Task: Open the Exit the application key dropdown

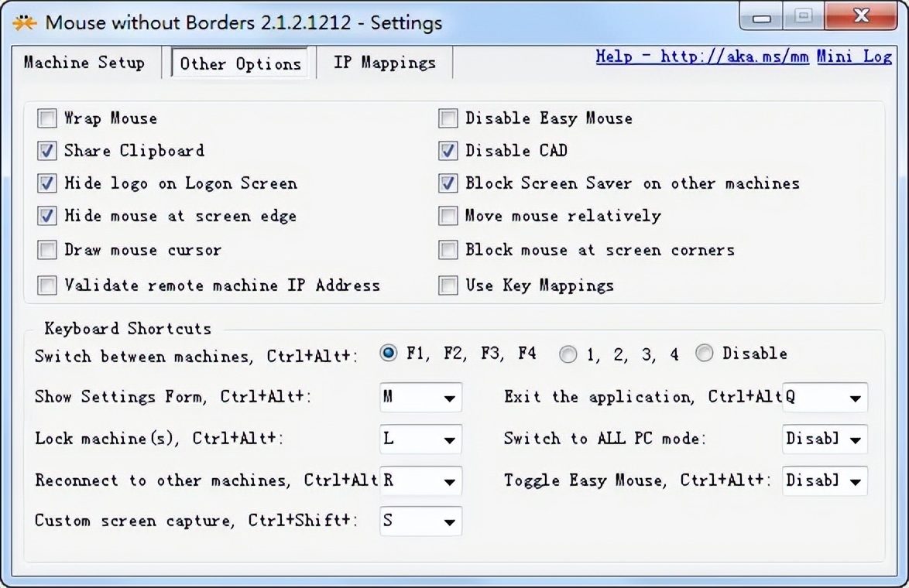Action: 825,398
